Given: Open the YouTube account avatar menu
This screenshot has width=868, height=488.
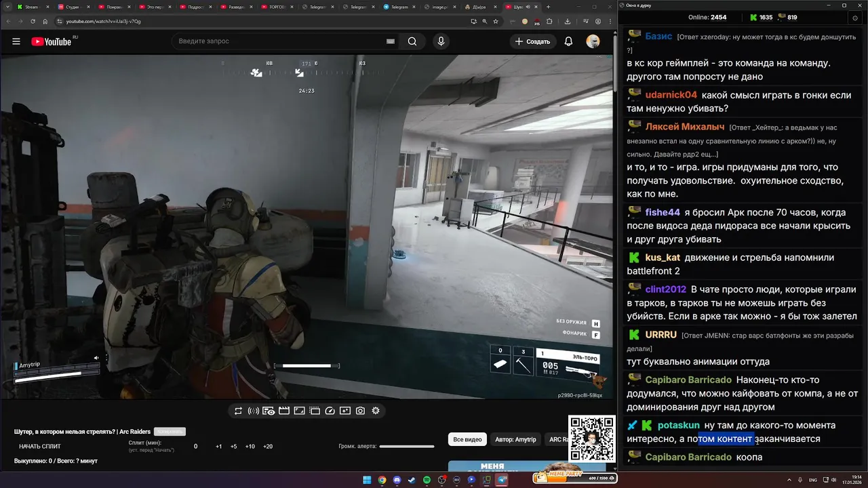Looking at the screenshot, I should coord(593,41).
